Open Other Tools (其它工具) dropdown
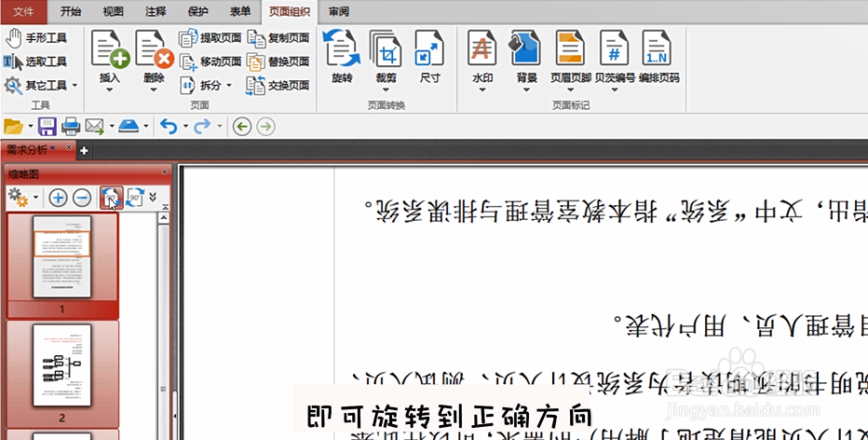Viewport: 868px width, 440px height. tap(41, 86)
